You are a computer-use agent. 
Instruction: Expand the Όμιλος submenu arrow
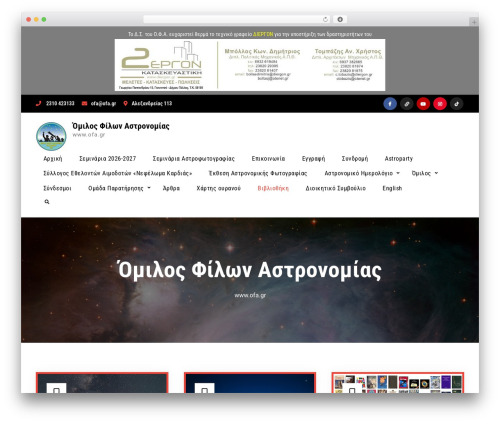436,173
